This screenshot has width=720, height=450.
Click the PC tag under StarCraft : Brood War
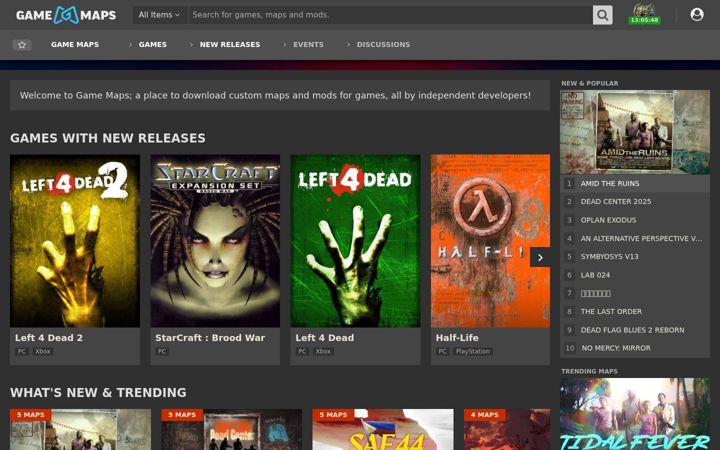(x=162, y=351)
